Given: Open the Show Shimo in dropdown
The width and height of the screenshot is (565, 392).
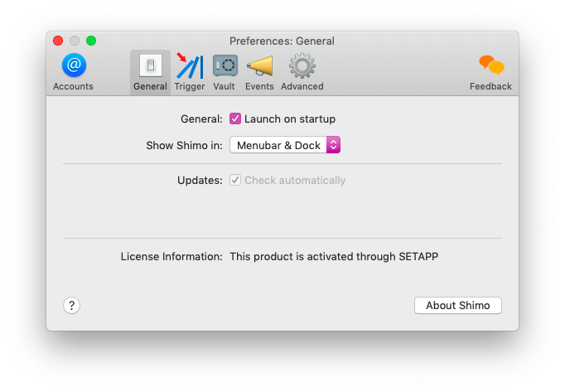Looking at the screenshot, I should click(x=285, y=145).
